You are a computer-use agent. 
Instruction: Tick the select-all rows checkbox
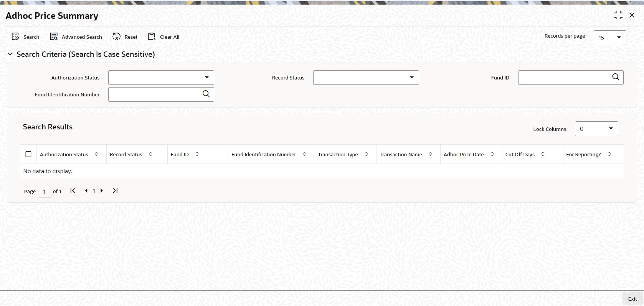(28, 154)
